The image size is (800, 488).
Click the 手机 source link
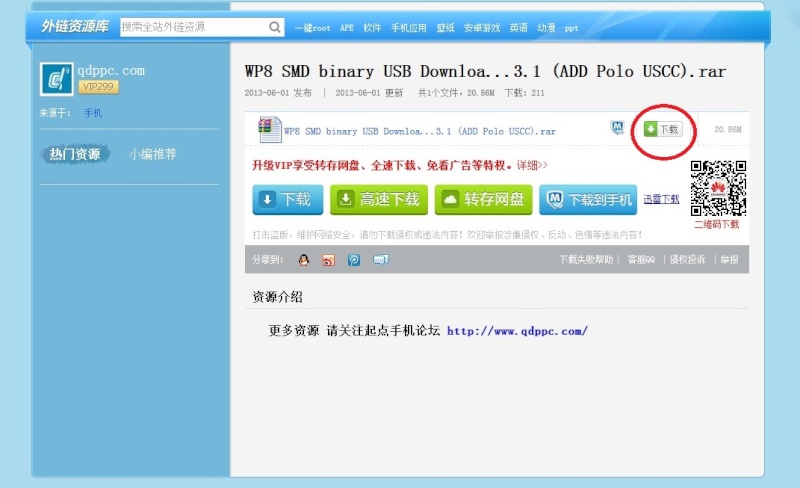pos(93,113)
